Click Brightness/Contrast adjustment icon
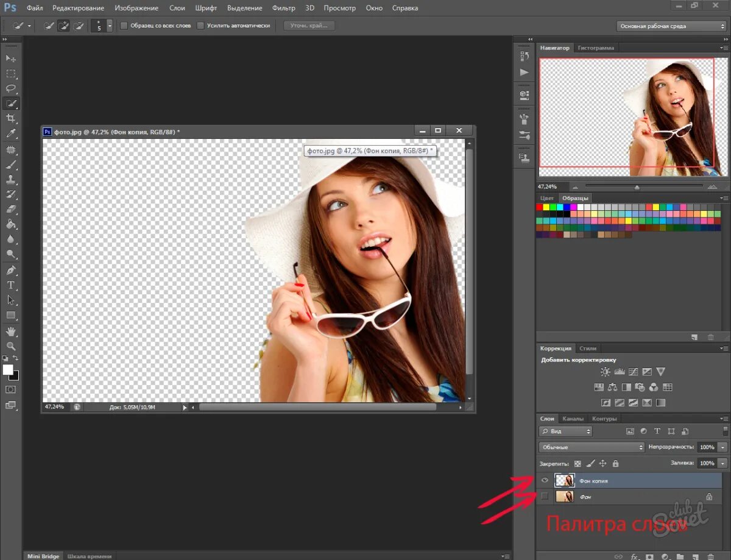 [605, 372]
